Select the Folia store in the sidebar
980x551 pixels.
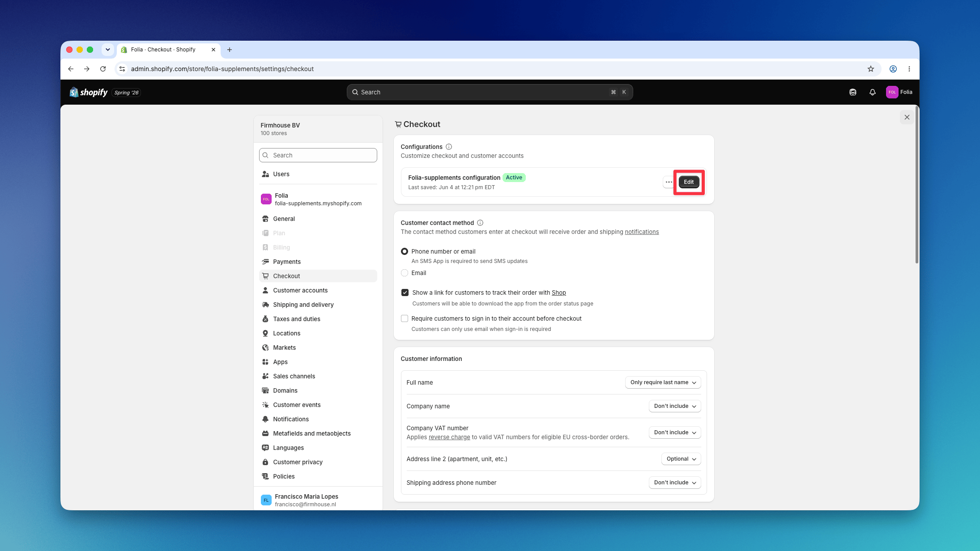(318, 199)
